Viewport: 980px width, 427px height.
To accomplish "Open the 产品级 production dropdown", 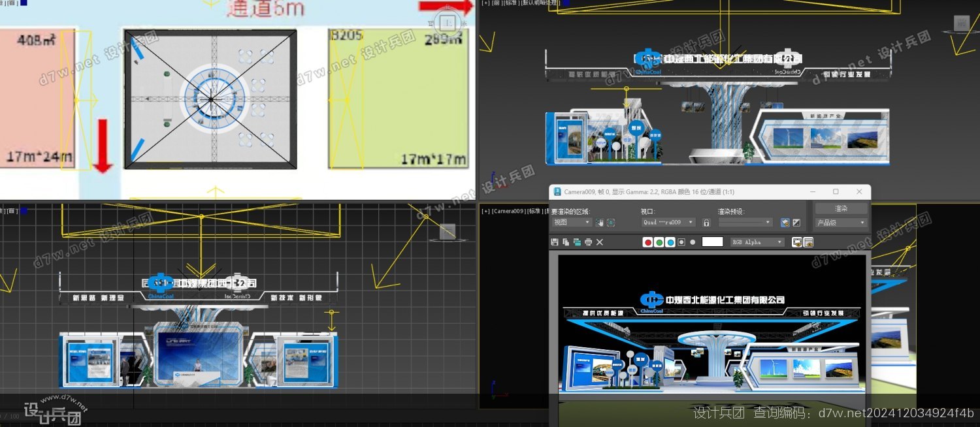I will [841, 223].
